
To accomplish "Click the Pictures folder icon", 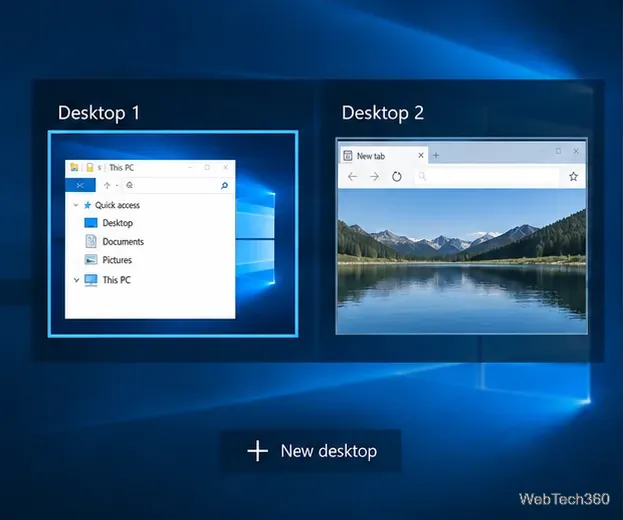I will click(91, 260).
